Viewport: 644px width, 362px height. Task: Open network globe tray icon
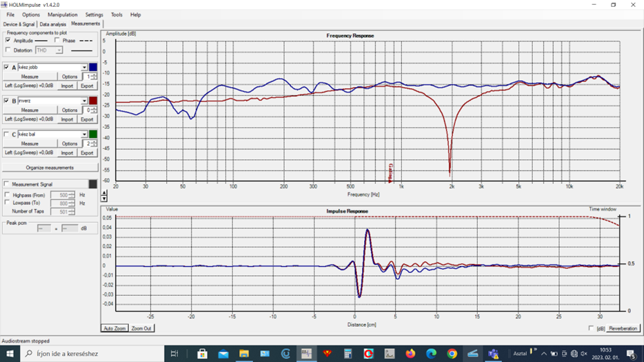tap(574, 353)
